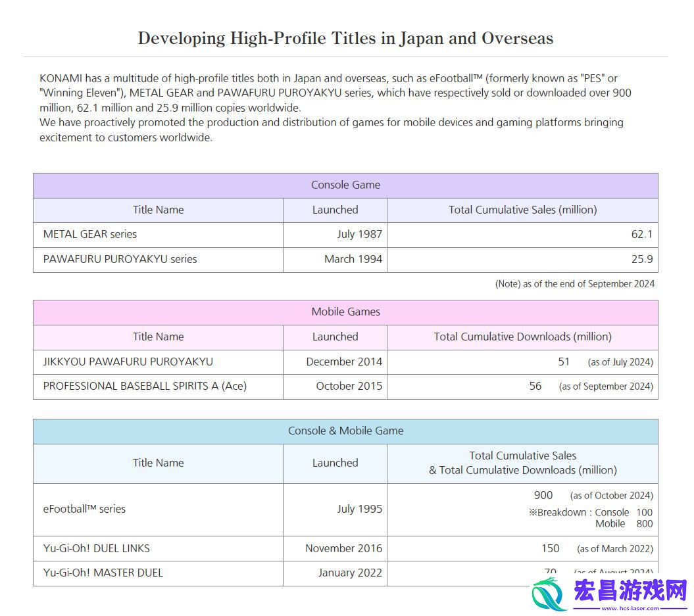Screen dimensions: 694x616
Task: Click the 62.1 cumulative sales value in the METAL GEAR row
Action: click(x=642, y=235)
